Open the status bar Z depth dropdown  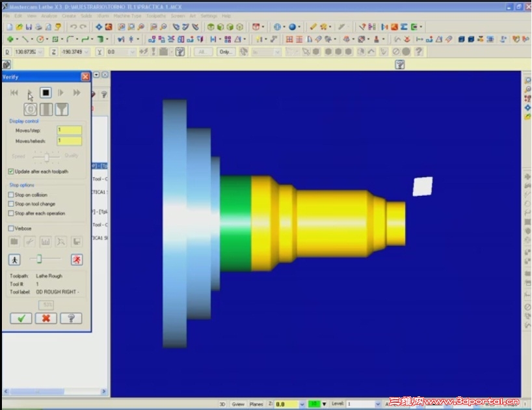click(x=302, y=404)
